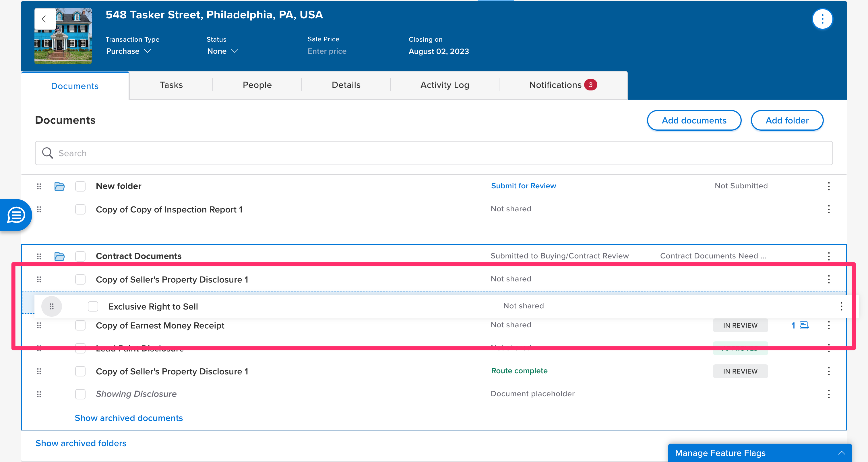Click drag handle of Showing Disclosure row
The image size is (868, 462).
[x=39, y=394]
